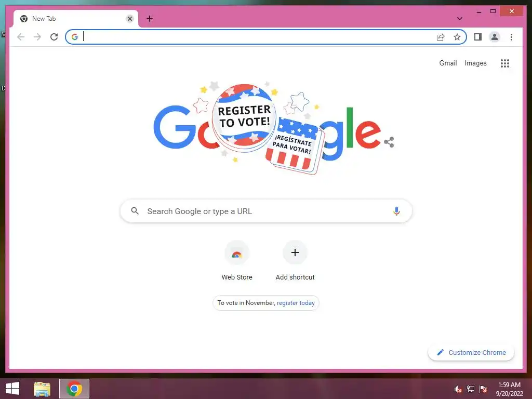This screenshot has width=532, height=399.
Task: Go back using the back arrow
Action: coord(21,37)
